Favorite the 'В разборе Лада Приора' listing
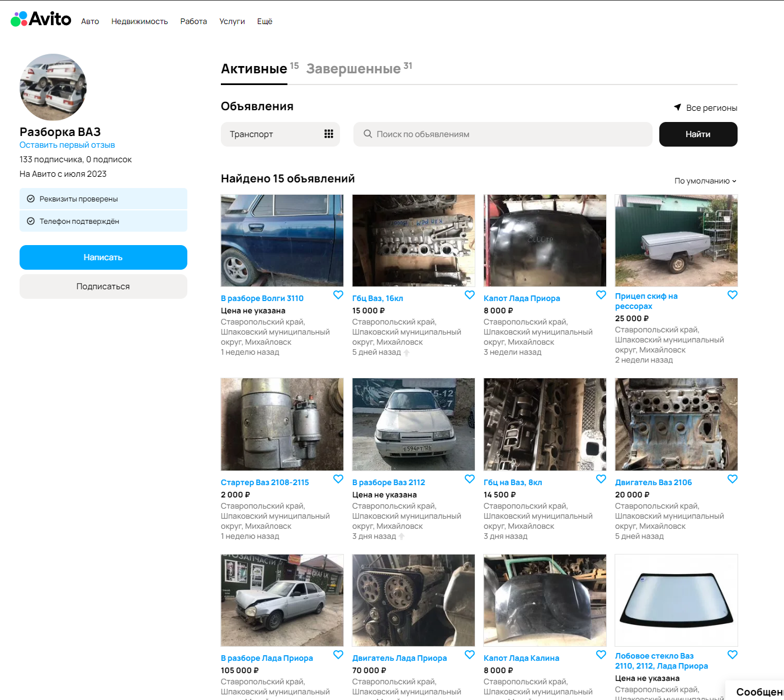This screenshot has height=700, width=784. click(338, 655)
